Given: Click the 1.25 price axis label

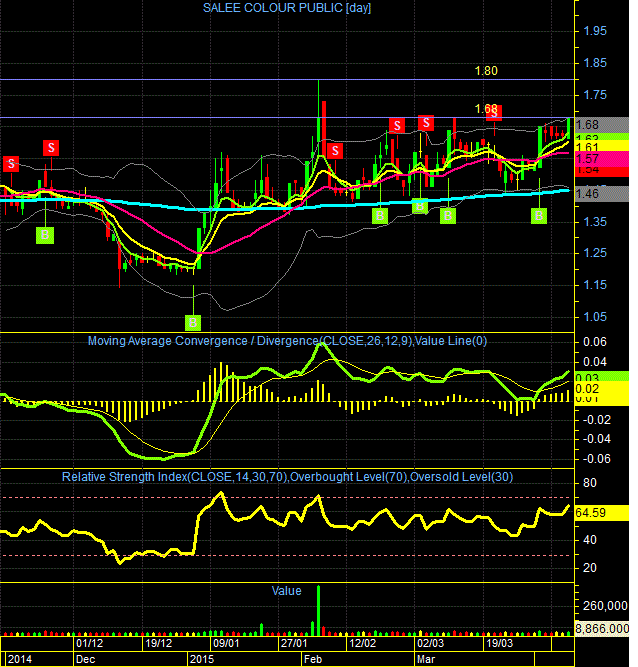Looking at the screenshot, I should click(595, 253).
